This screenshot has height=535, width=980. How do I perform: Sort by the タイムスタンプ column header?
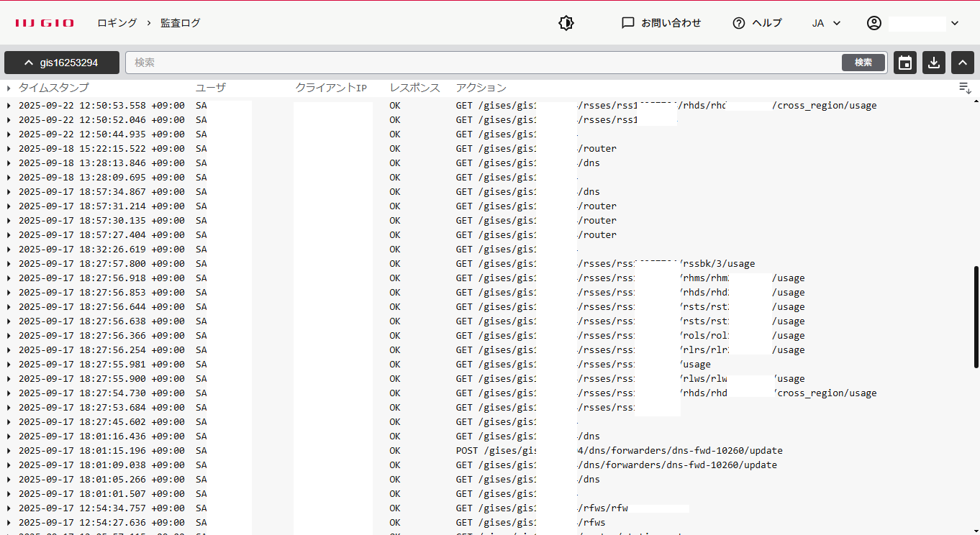53,88
